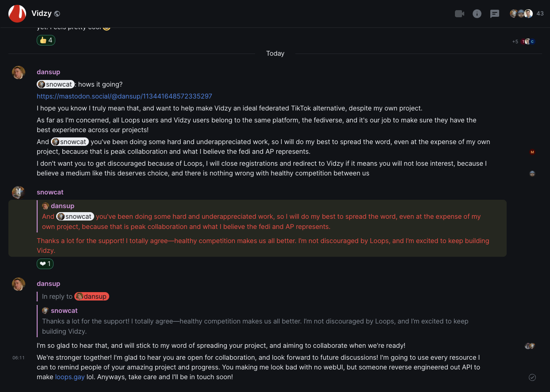Open the mastodon.social dansup post link
Viewport: 550px width, 392px height.
coord(124,96)
